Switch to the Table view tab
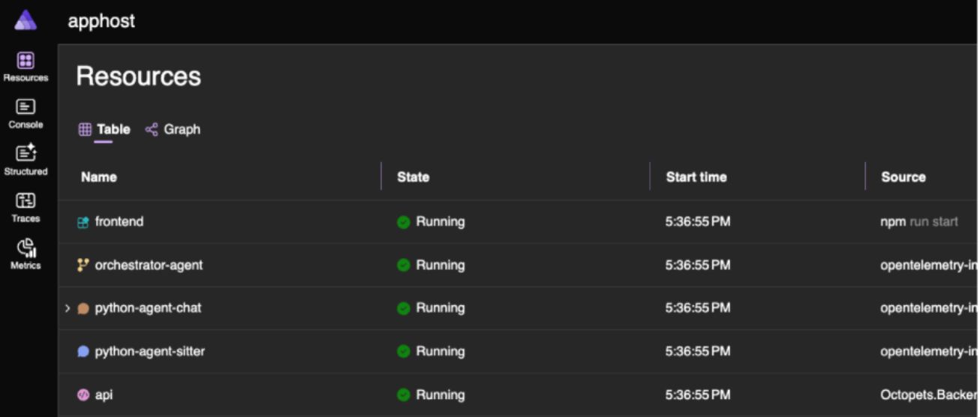980x417 pixels. [x=105, y=130]
